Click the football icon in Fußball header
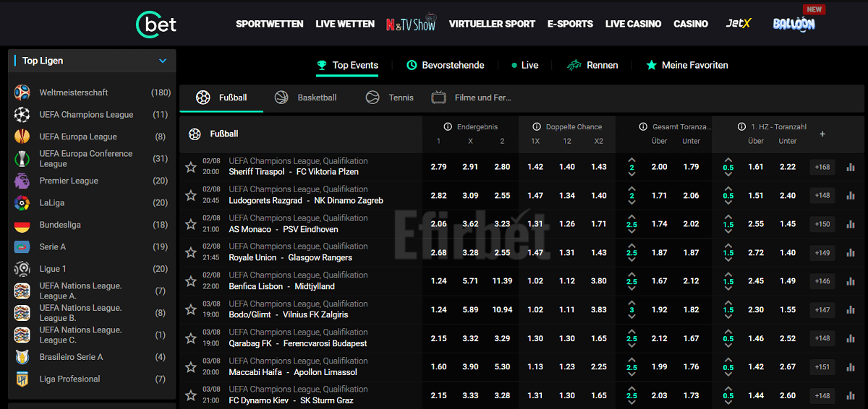Image resolution: width=868 pixels, height=409 pixels. tap(195, 134)
